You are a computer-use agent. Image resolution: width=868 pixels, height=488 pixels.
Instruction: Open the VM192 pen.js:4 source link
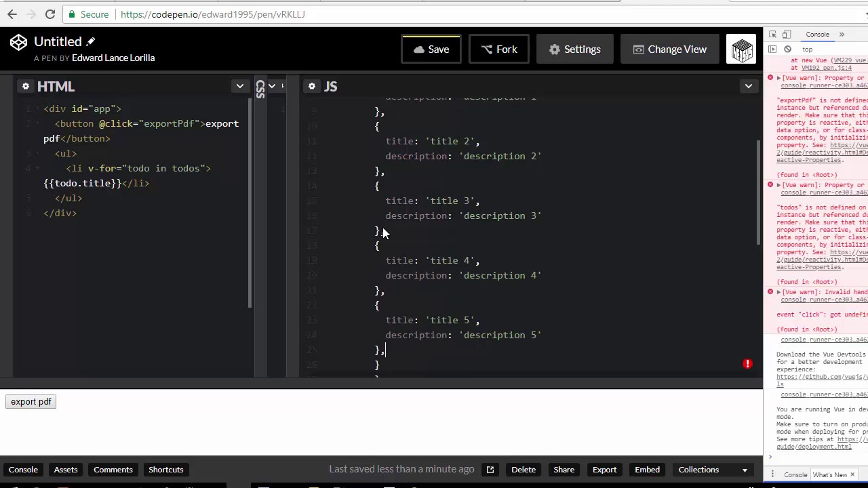(827, 68)
